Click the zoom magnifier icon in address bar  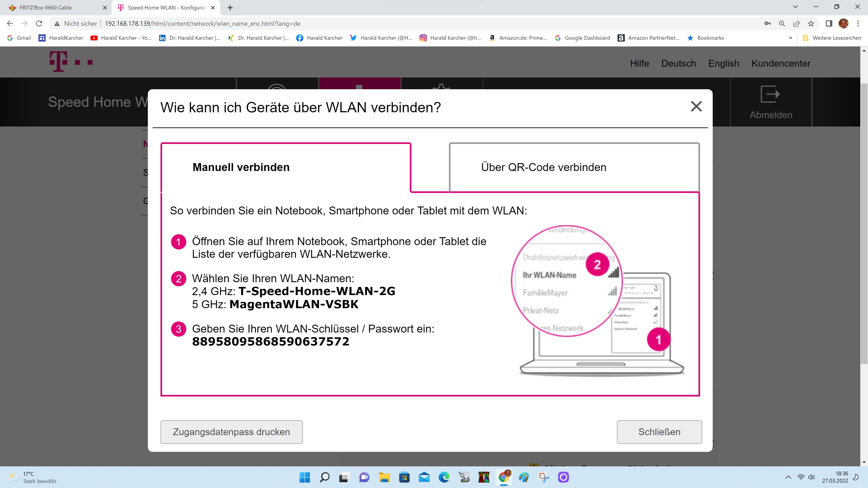tap(782, 23)
